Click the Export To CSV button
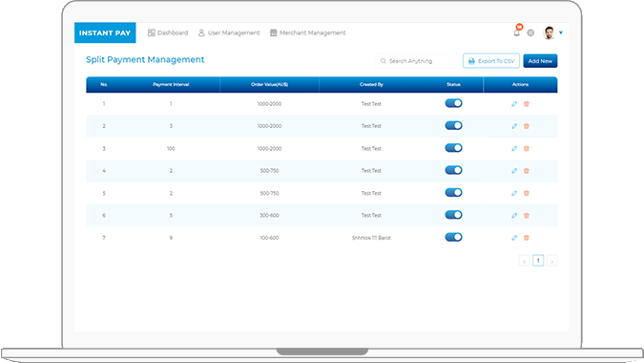Image resolution: width=644 pixels, height=363 pixels. coord(491,61)
